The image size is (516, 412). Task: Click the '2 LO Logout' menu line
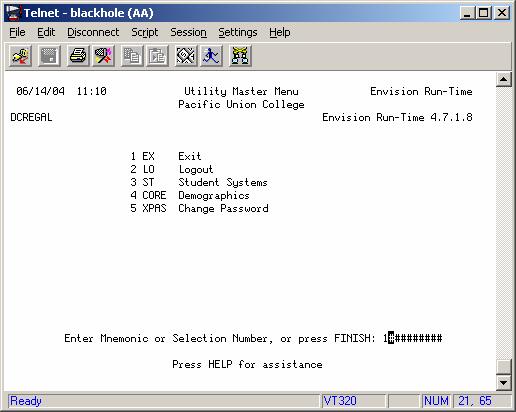pos(171,169)
